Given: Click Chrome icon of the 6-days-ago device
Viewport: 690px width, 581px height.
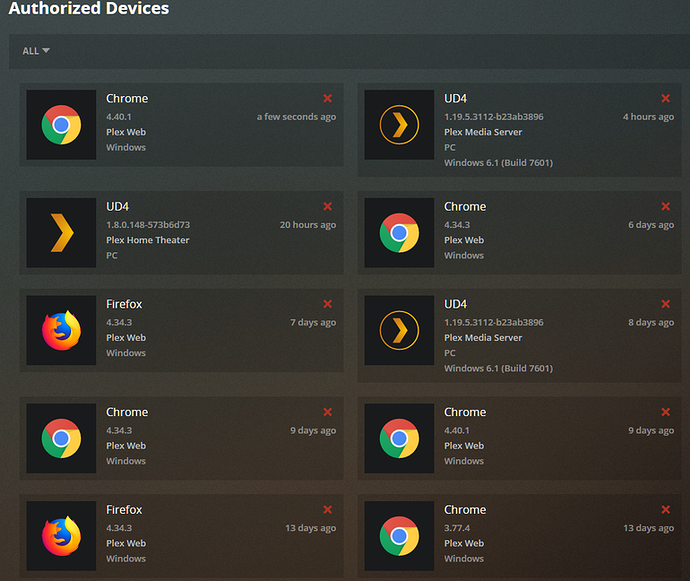Looking at the screenshot, I should [x=399, y=233].
